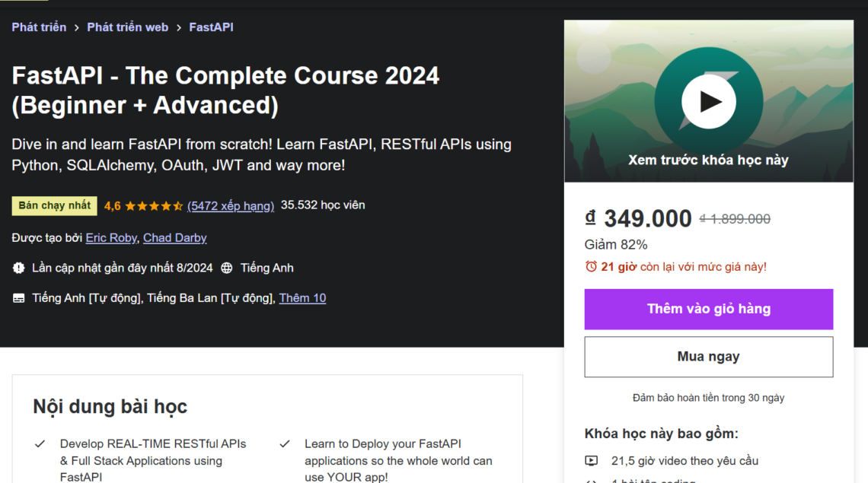The image size is (868, 483).
Task: Open the '(5472 xếp hạng)' ratings link
Action: 231,205
